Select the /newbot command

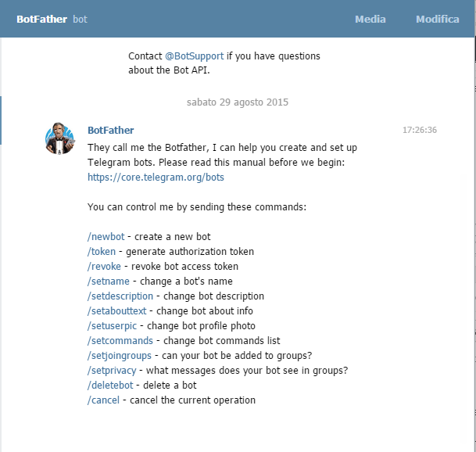[x=106, y=237]
